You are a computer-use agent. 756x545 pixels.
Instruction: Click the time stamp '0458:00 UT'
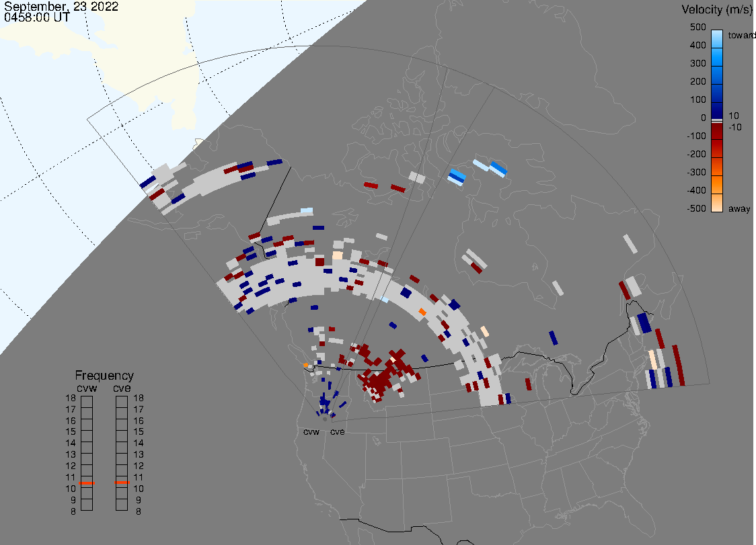pos(36,17)
